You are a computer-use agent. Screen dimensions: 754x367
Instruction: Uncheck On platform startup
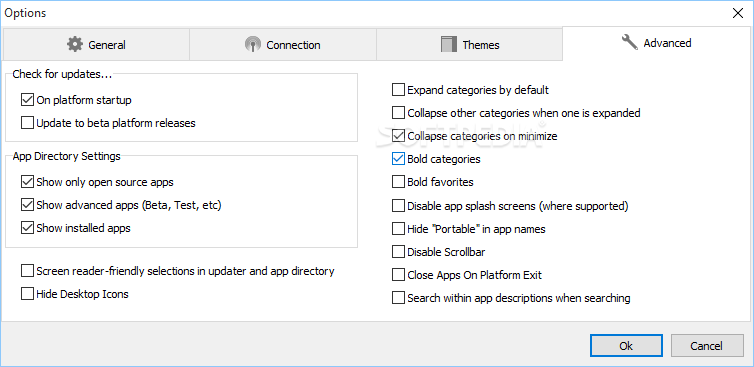[x=27, y=100]
